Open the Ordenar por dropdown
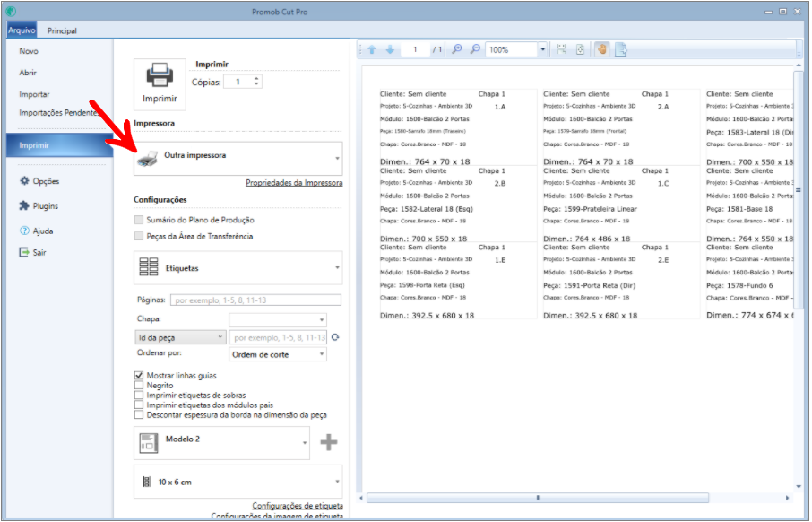This screenshot has height=522, width=812. click(x=278, y=354)
